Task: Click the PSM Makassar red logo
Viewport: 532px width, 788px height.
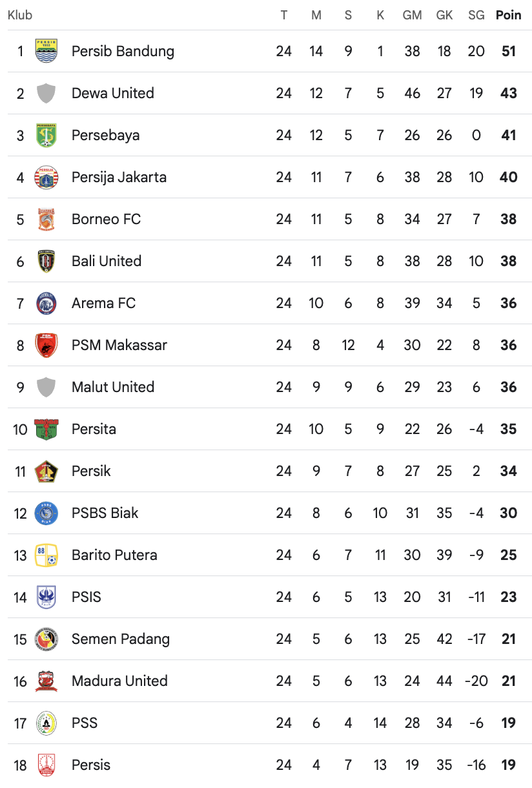Action: 46,345
